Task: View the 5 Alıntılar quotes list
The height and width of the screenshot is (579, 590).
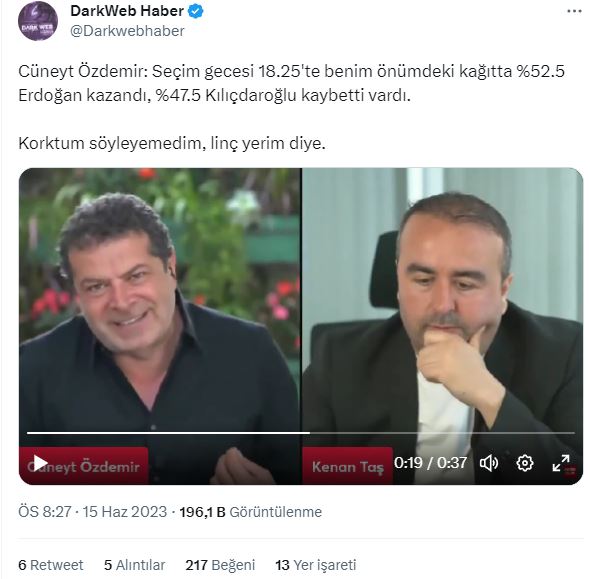Action: (x=134, y=565)
